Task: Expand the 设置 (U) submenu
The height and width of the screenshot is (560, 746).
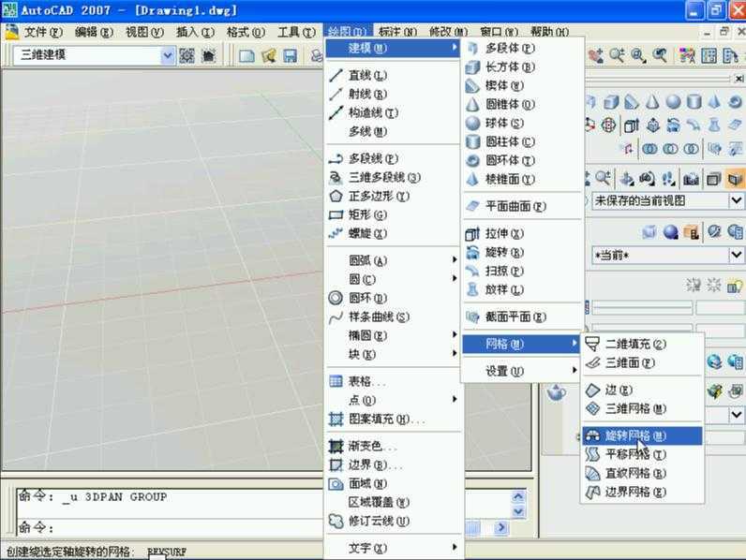Action: [521, 371]
